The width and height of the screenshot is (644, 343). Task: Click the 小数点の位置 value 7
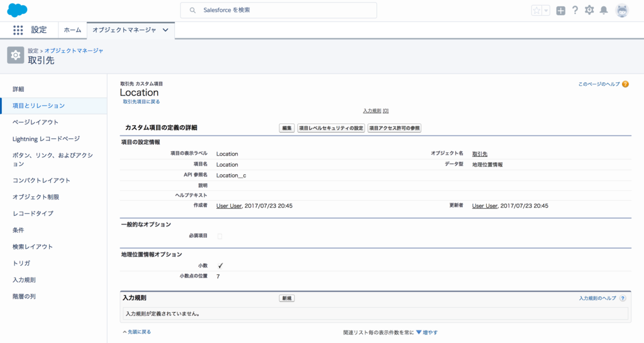tap(218, 276)
